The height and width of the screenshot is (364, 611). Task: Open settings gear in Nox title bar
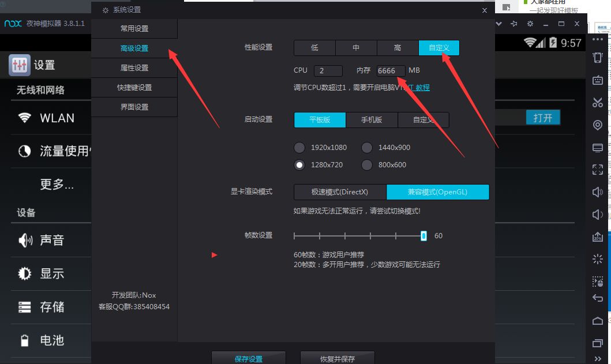pos(530,24)
